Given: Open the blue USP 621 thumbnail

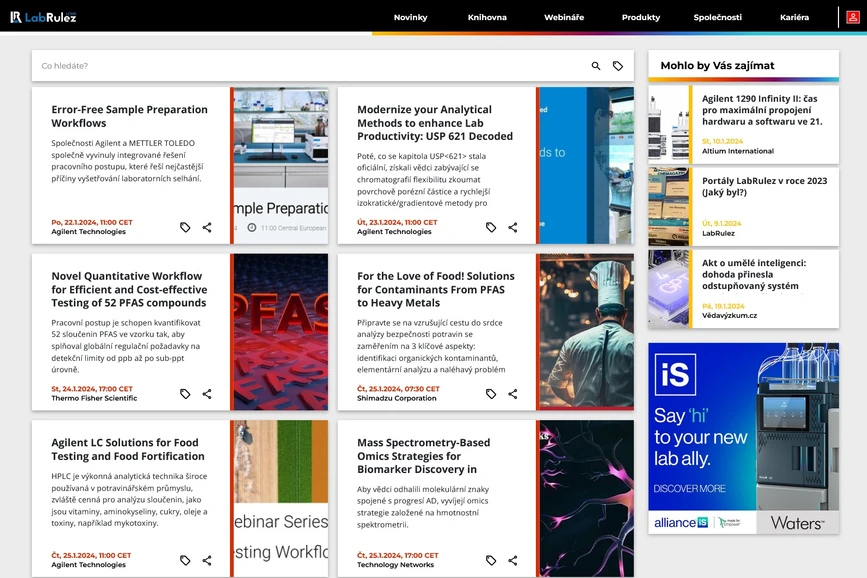Looking at the screenshot, I should (587, 165).
